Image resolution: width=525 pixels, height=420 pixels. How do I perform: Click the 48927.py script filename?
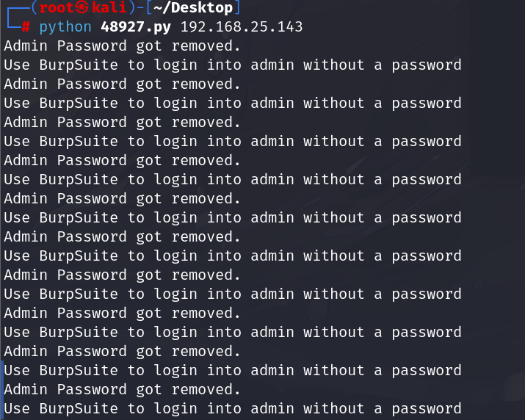tap(136, 27)
